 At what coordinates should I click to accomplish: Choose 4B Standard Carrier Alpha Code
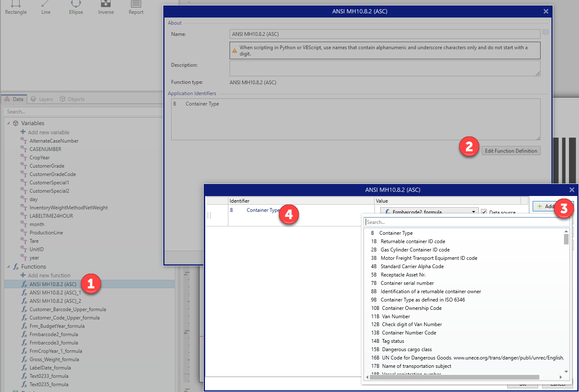click(x=407, y=266)
